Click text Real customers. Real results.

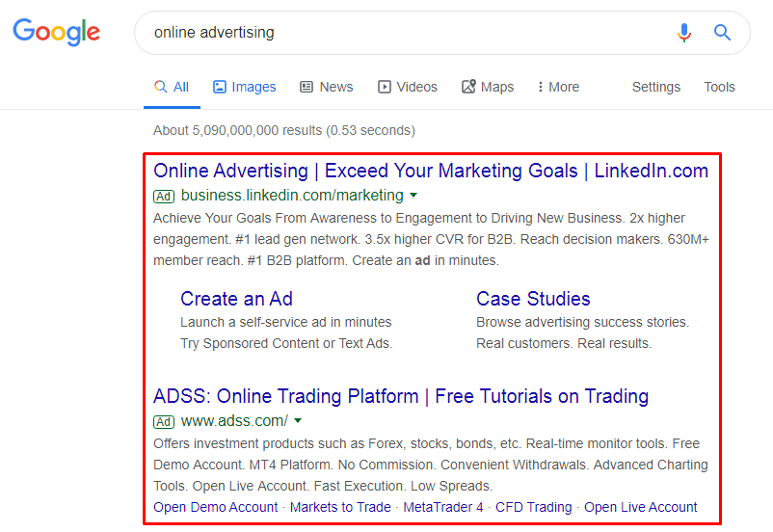[x=564, y=344]
